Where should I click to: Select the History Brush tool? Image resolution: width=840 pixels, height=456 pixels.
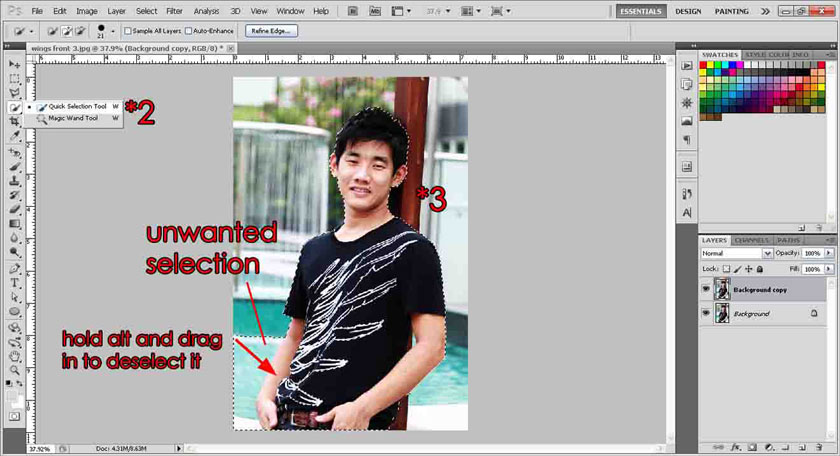click(14, 195)
